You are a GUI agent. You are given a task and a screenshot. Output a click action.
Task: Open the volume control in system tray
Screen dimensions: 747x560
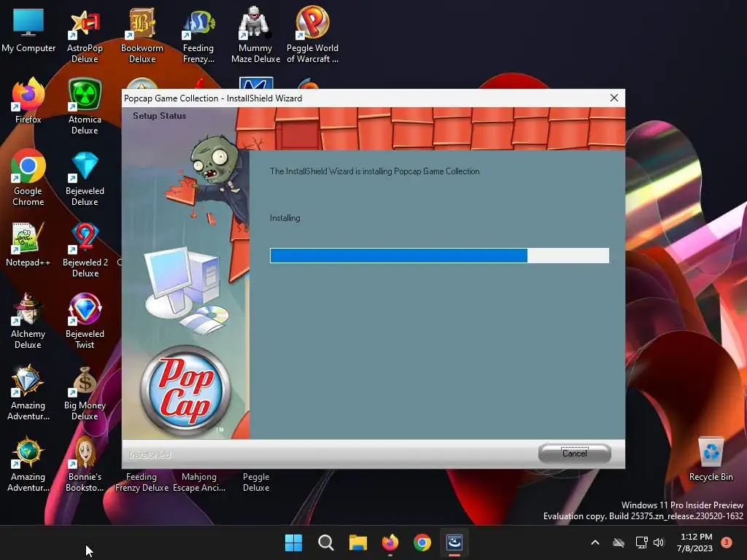click(659, 542)
